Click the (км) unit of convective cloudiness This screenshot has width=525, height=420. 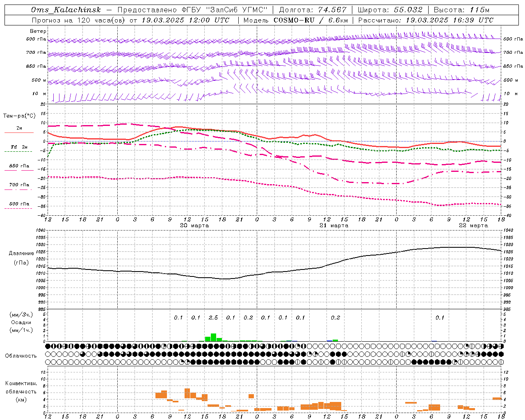tap(21, 399)
